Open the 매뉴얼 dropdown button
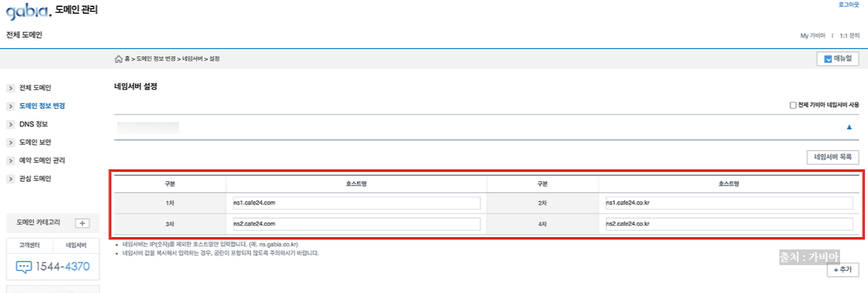868x293 pixels. (837, 59)
